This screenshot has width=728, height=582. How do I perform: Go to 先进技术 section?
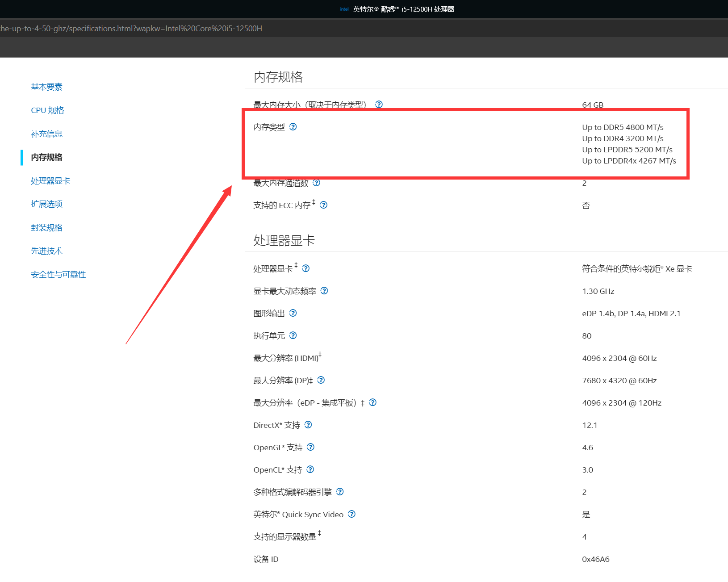pos(46,251)
